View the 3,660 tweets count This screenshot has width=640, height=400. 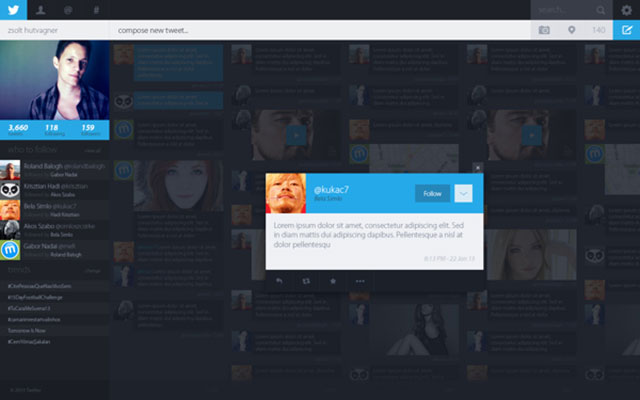pyautogui.click(x=18, y=130)
